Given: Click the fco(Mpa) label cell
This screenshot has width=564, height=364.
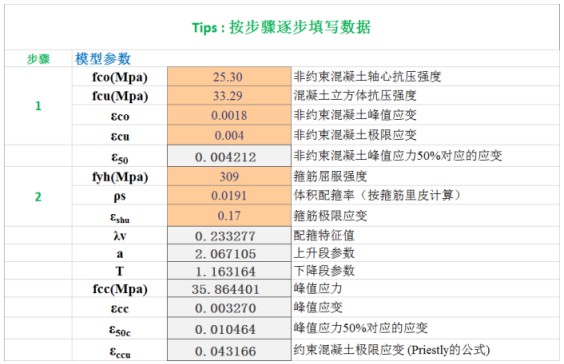Looking at the screenshot, I should tap(120, 77).
